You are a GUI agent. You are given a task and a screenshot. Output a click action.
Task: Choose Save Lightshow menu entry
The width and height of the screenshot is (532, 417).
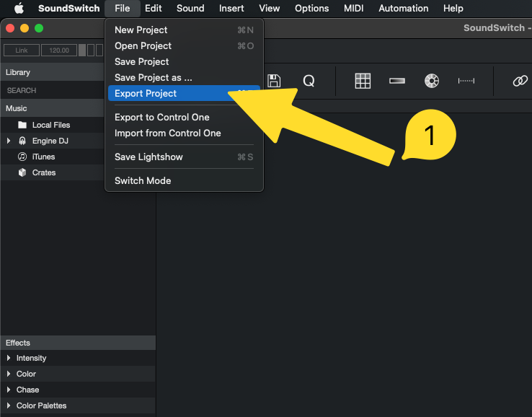184,157
